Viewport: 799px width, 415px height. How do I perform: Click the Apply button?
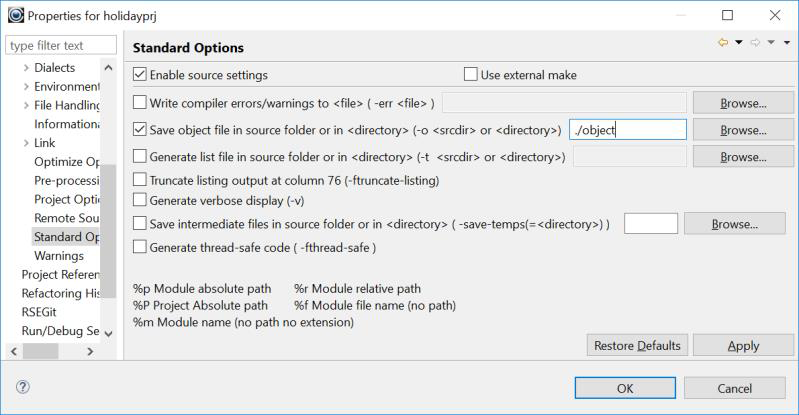[743, 345]
